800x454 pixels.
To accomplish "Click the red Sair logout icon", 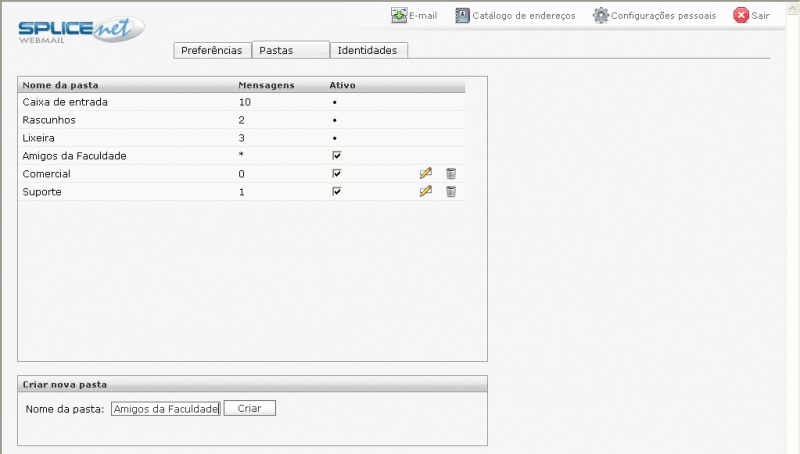I will [741, 15].
